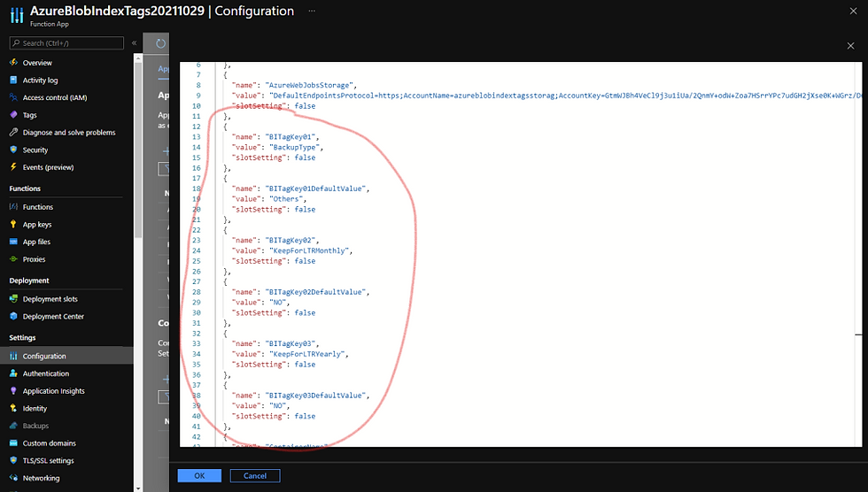Click "BITagKey01" name value in editor
The width and height of the screenshot is (868, 492).
[291, 136]
